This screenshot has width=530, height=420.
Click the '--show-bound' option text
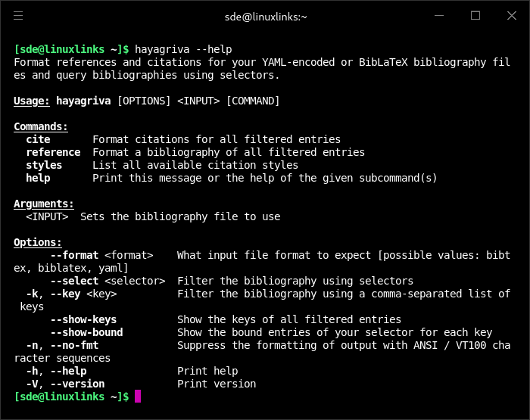(86, 332)
